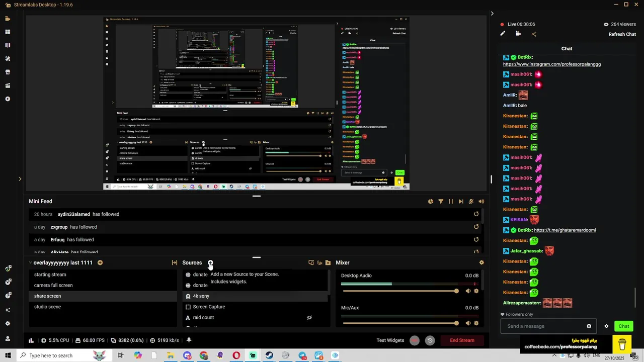Open the Recordings play-circle icon

tap(8, 99)
